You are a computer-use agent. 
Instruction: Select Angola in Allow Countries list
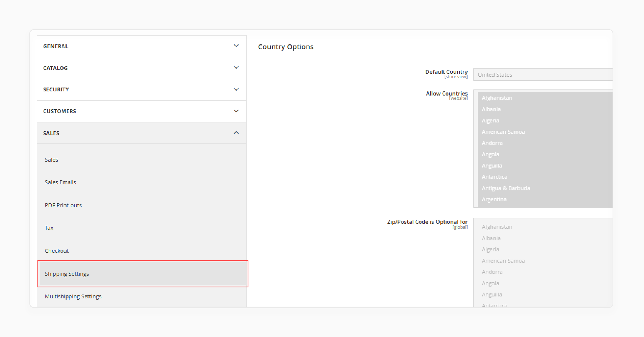[545, 154]
